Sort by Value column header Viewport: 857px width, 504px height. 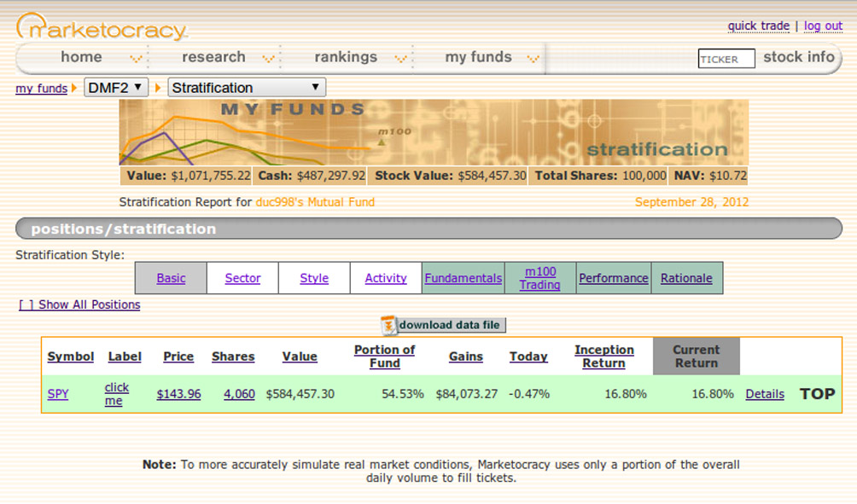pyautogui.click(x=300, y=356)
